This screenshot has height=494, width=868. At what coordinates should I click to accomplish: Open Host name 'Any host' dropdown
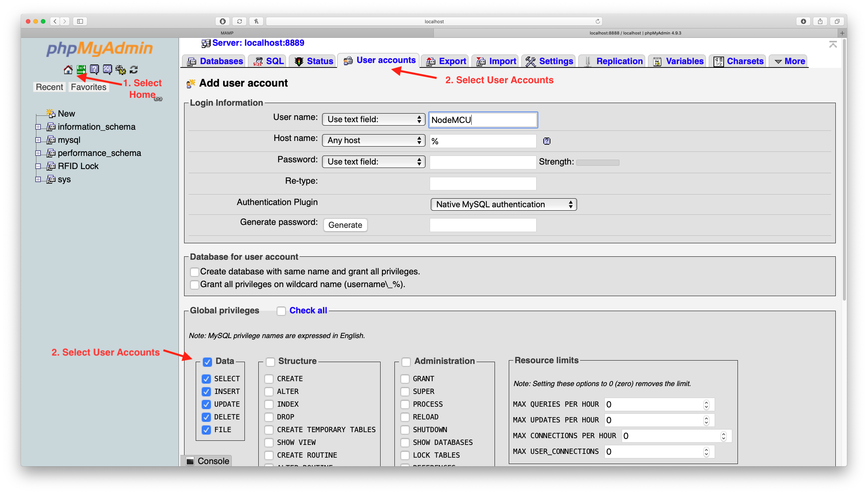[x=373, y=141]
